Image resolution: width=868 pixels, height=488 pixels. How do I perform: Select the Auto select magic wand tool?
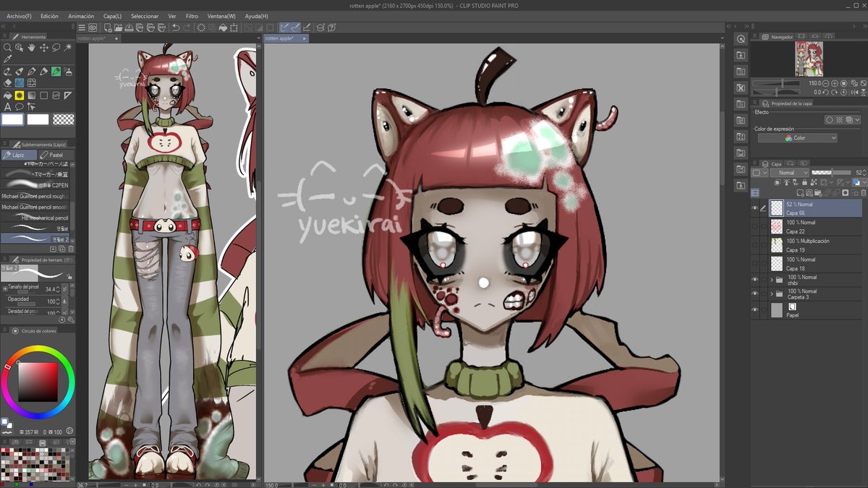(x=69, y=48)
